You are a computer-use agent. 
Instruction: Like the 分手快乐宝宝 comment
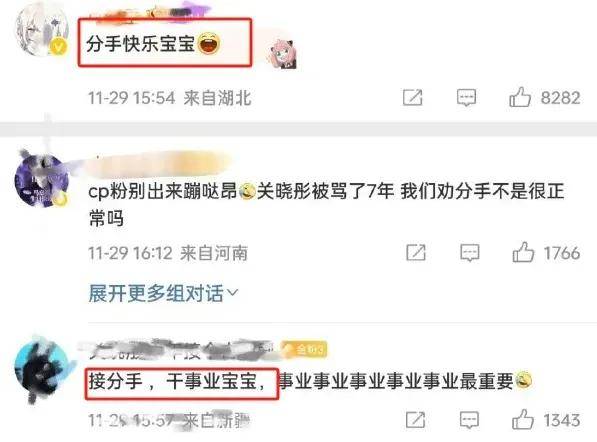[x=520, y=97]
